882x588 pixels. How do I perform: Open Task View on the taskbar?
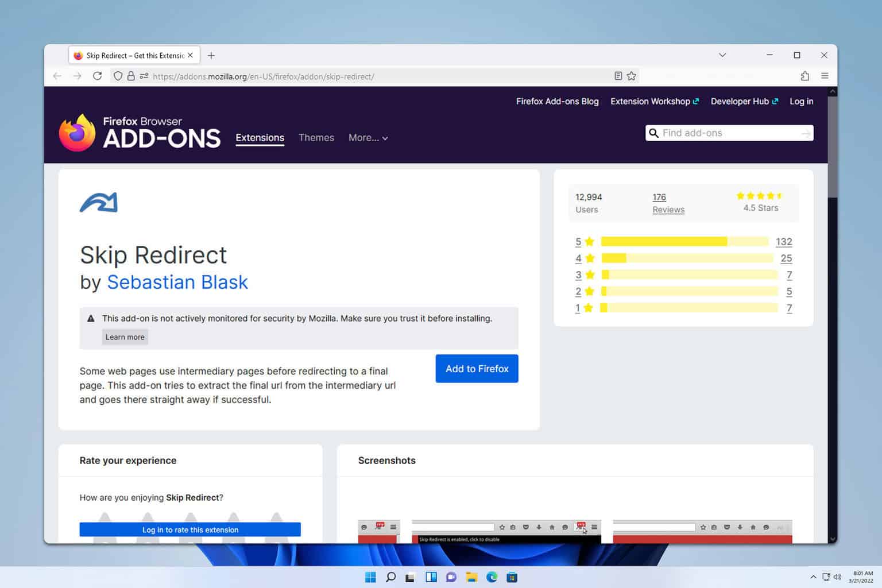point(410,577)
